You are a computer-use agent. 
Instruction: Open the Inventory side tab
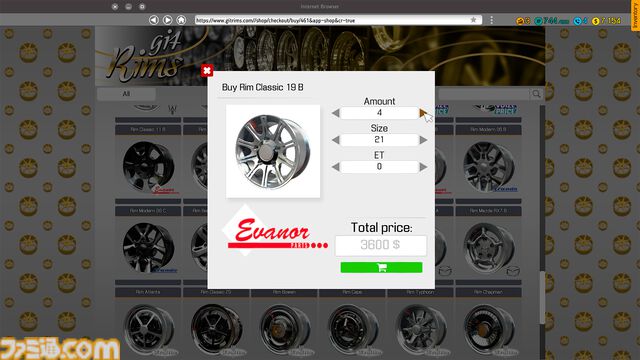pyautogui.click(x=635, y=16)
